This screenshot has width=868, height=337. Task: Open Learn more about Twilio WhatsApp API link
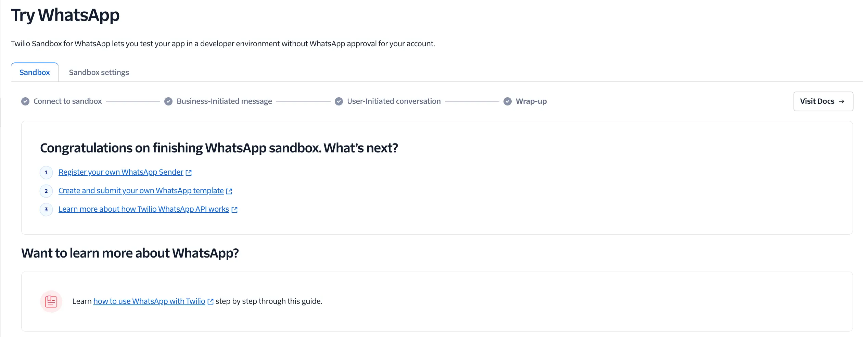tap(144, 209)
